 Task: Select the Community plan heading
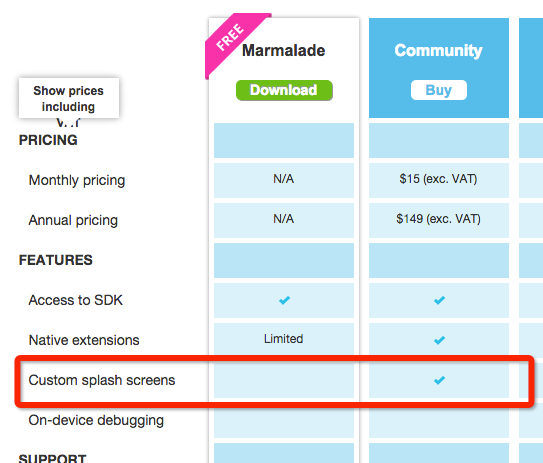click(x=438, y=51)
